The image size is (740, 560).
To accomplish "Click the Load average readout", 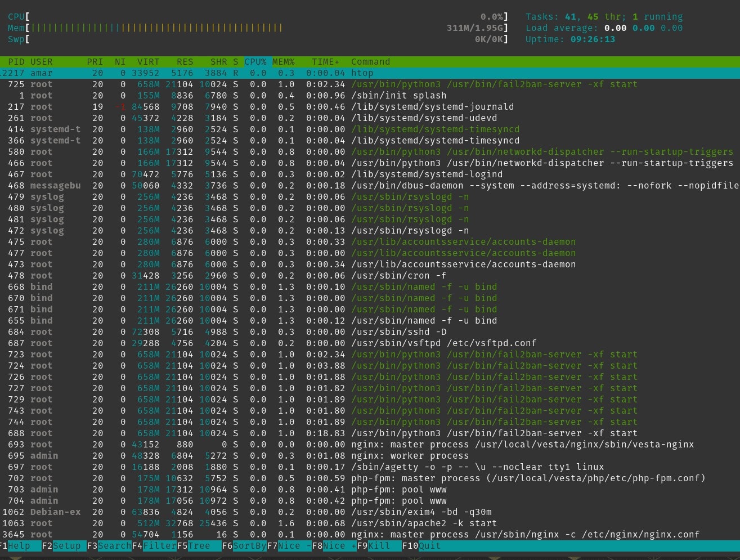I will point(604,28).
